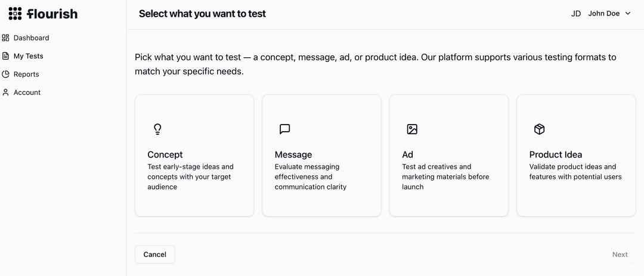Expand the user menu chevron
This screenshot has width=644, height=276.
628,14
